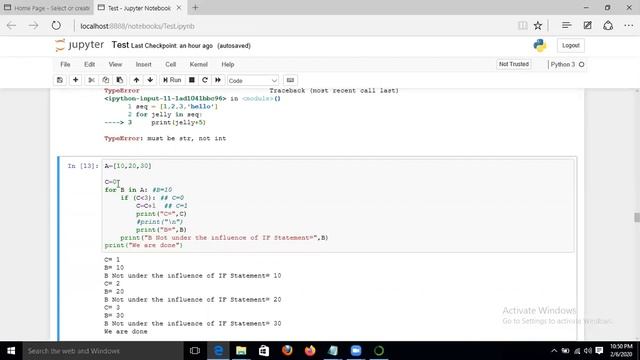Click the Search the web and Windows box

pyautogui.click(x=103, y=351)
